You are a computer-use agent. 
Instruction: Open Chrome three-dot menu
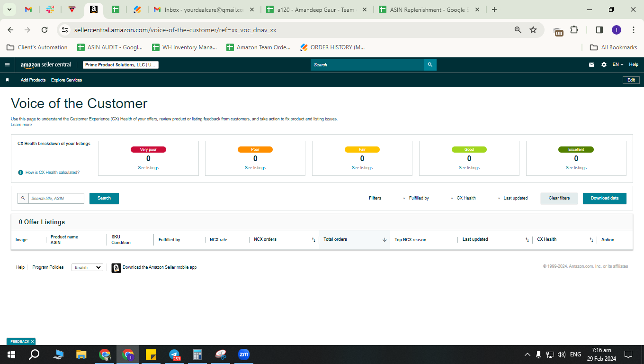pyautogui.click(x=634, y=30)
